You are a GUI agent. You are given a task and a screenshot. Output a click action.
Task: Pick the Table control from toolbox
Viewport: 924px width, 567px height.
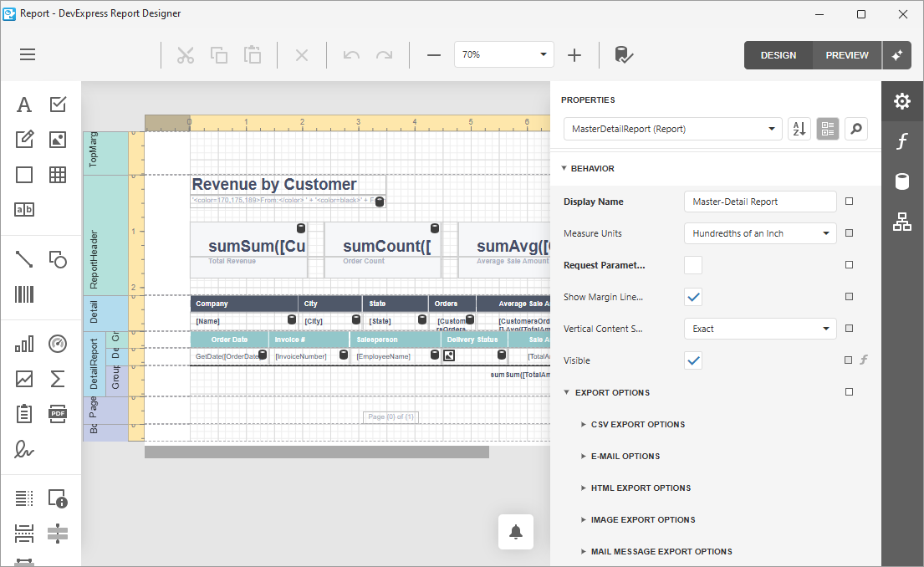58,175
